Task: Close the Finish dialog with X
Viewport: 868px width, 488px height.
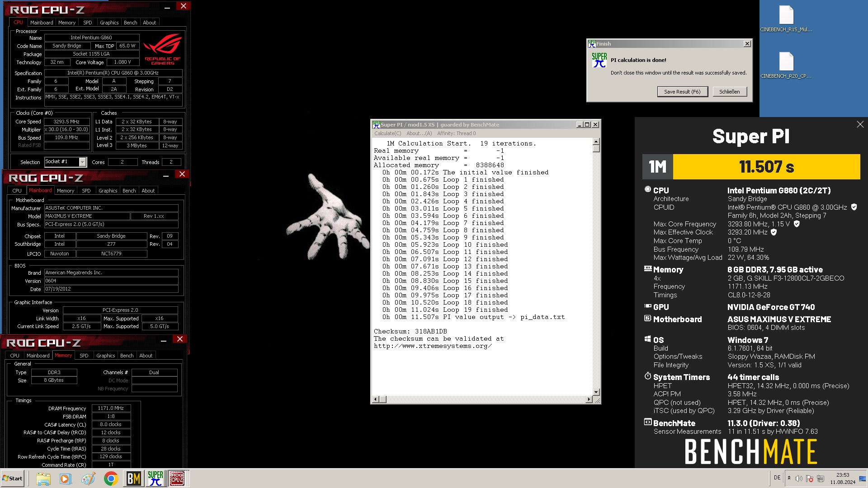Action: tap(747, 44)
